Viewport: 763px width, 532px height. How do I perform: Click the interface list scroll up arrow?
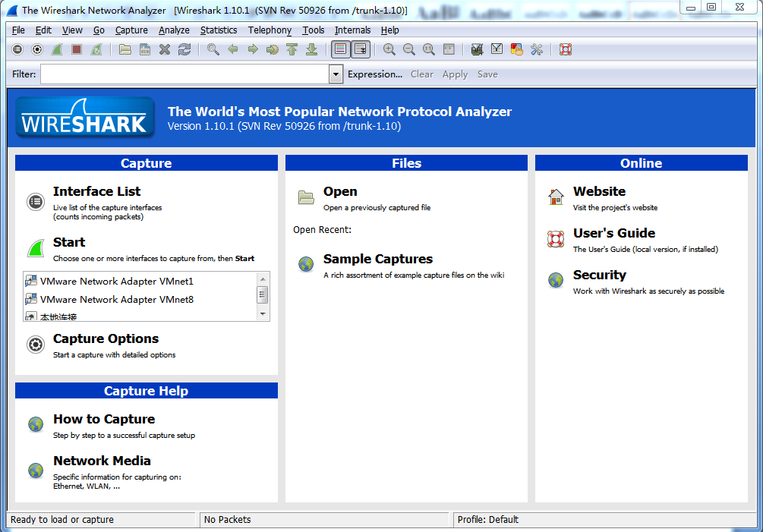pos(263,279)
